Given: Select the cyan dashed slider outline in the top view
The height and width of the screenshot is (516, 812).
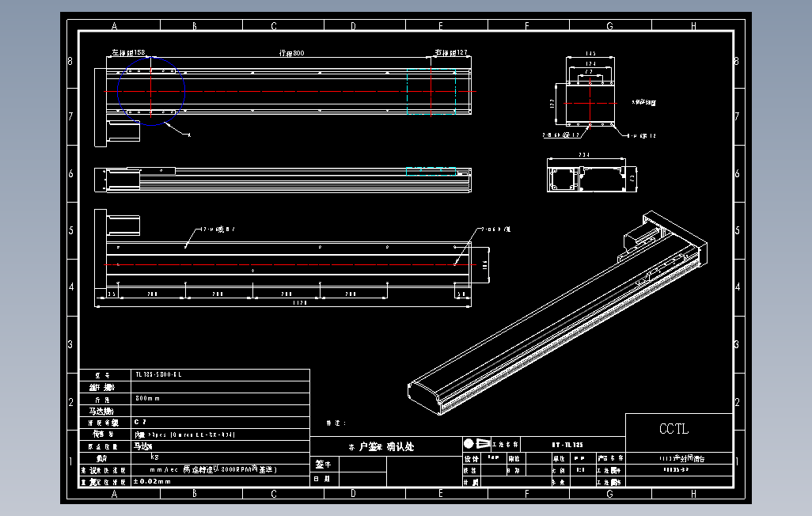Looking at the screenshot, I should [x=431, y=91].
